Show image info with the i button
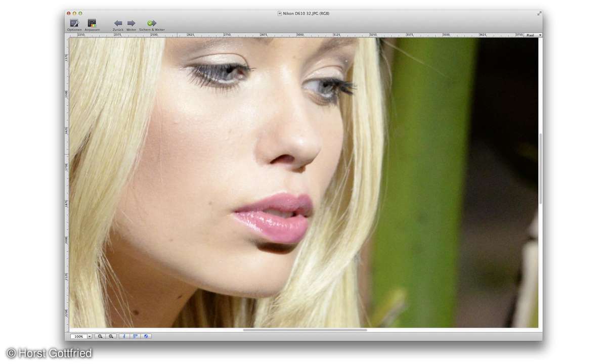Screen dimensions: 607x364 124,336
